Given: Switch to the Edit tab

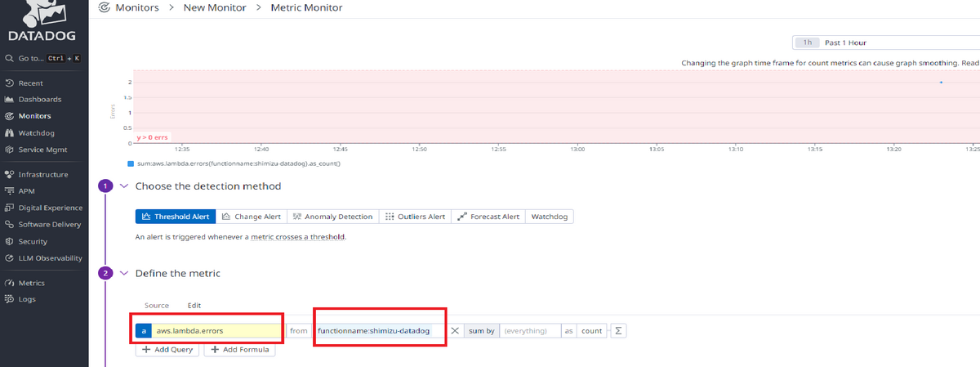Looking at the screenshot, I should point(194,305).
